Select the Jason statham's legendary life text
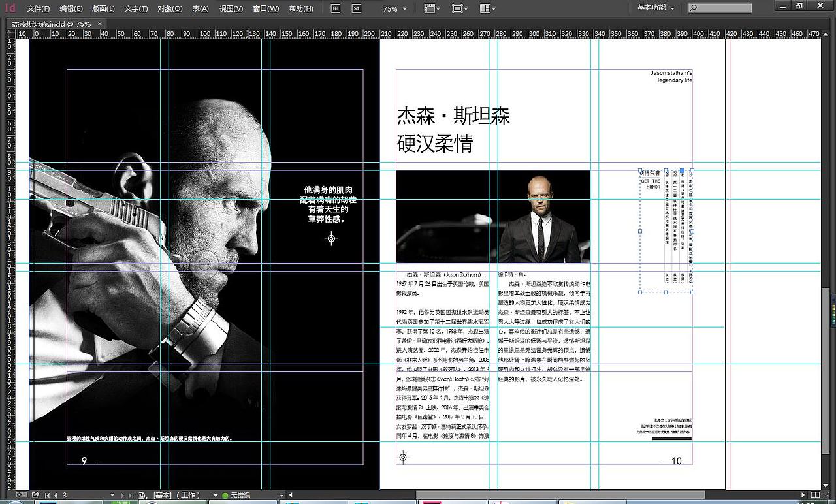836x504 pixels. (671, 76)
